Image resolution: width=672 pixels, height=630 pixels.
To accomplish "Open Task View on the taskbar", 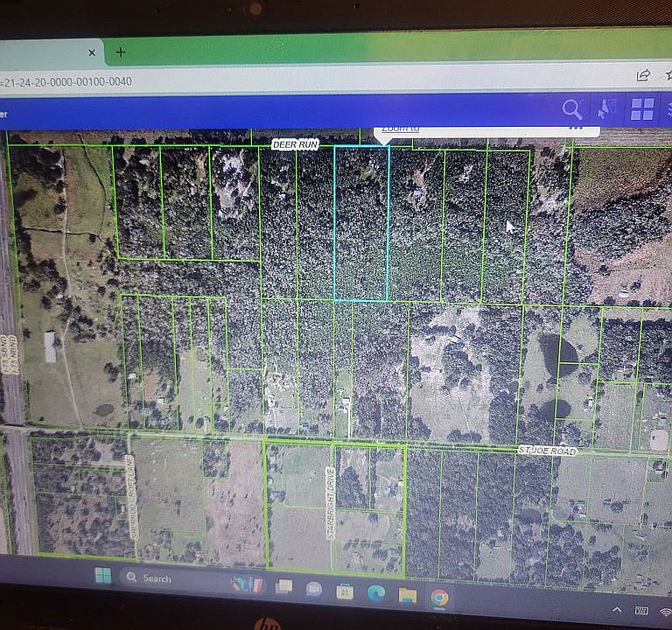I will click(283, 586).
